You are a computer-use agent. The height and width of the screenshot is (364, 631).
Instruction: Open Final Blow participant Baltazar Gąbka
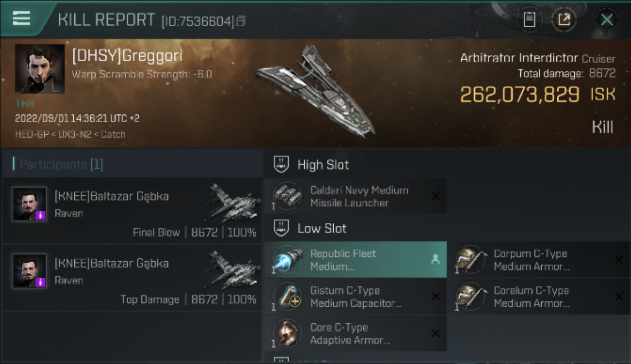[x=131, y=210]
